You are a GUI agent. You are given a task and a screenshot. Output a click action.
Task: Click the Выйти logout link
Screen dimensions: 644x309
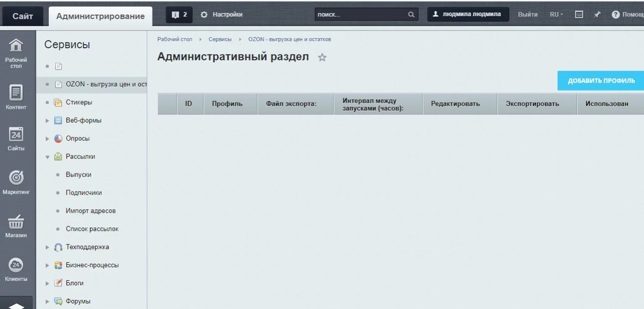point(527,15)
